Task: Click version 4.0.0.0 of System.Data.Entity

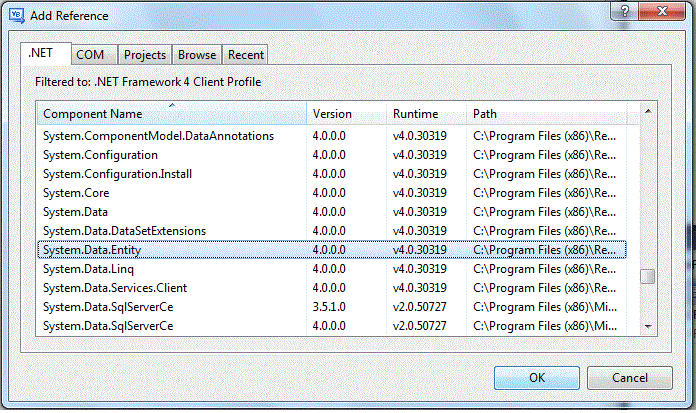Action: coord(329,250)
